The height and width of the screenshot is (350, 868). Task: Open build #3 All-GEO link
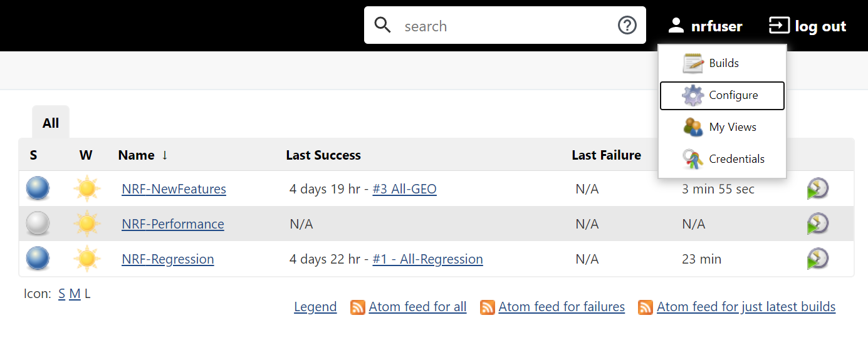(404, 189)
